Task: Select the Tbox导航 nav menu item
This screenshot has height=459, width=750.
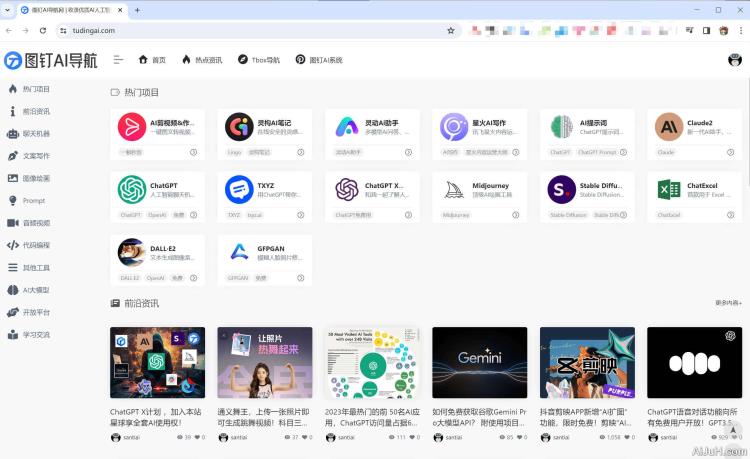Action: pos(259,60)
